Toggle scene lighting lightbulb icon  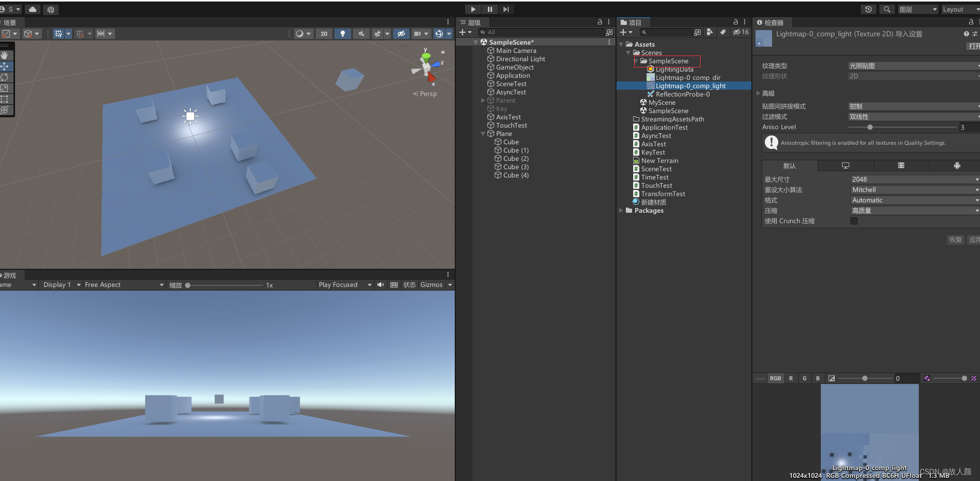(x=342, y=34)
